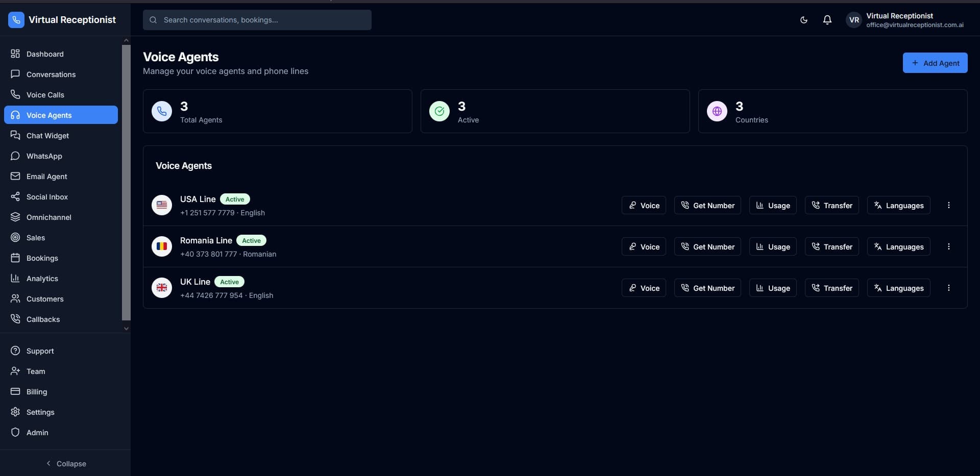Screen dimensions: 980x476
Task: Click the UK flag agent icon
Action: pos(162,288)
